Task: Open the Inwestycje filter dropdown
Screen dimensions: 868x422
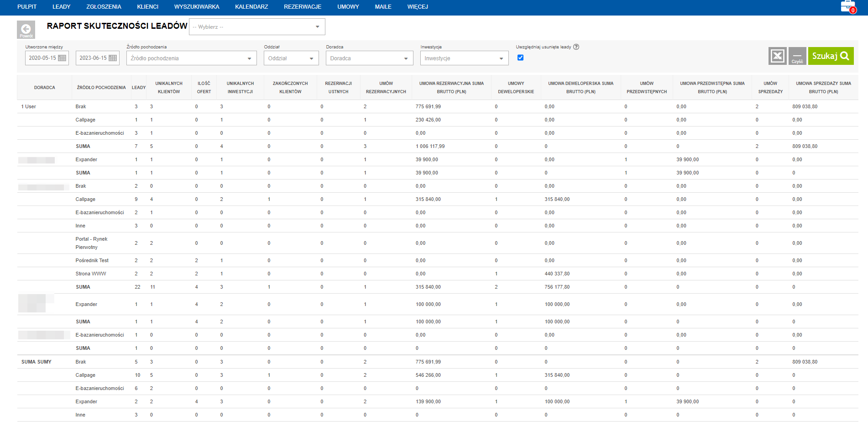Action: coord(464,58)
